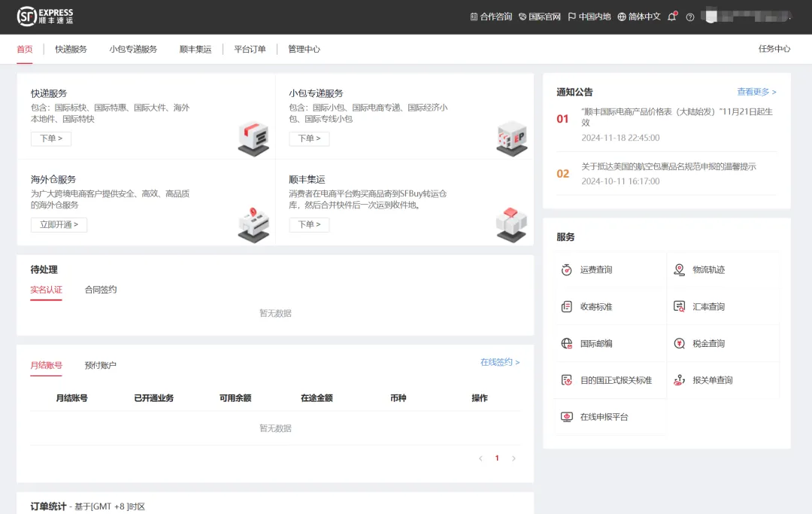This screenshot has height=514, width=812.
Task: Switch to the 合同签约 tab
Action: click(x=101, y=290)
